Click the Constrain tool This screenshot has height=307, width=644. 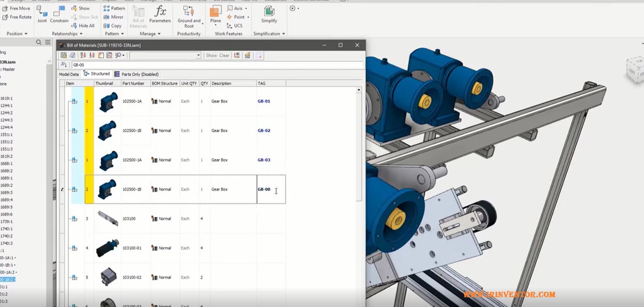[x=59, y=14]
